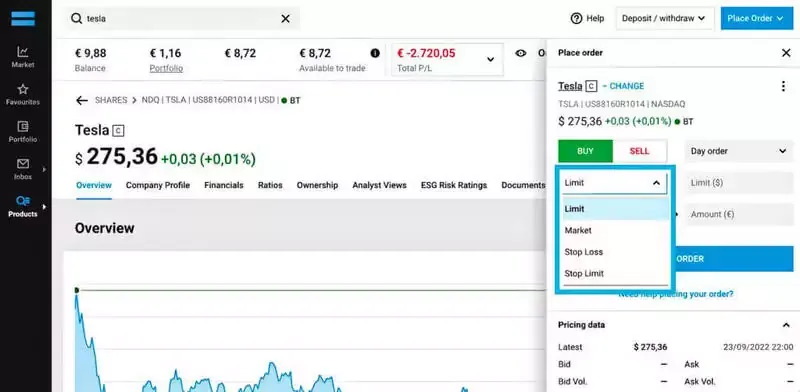Go back with the left arrow
Screen dimensions: 800x392
click(82, 100)
